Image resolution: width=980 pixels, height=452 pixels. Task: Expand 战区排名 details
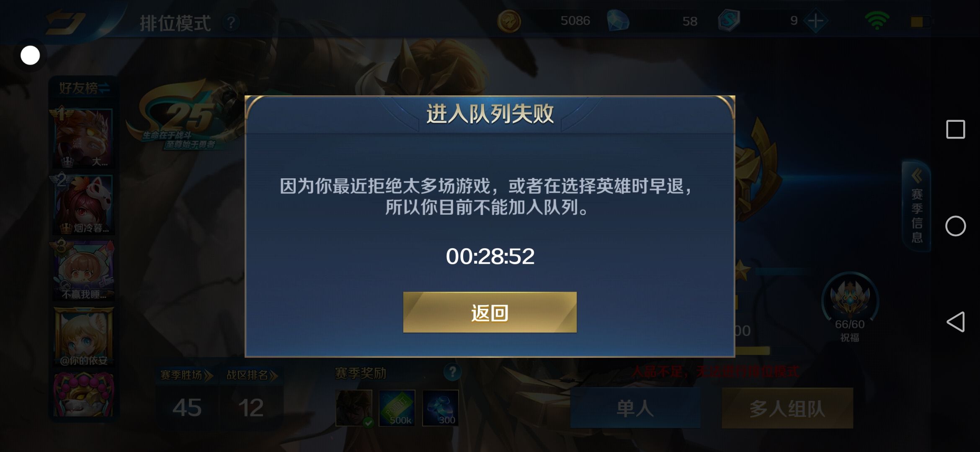pos(252,375)
